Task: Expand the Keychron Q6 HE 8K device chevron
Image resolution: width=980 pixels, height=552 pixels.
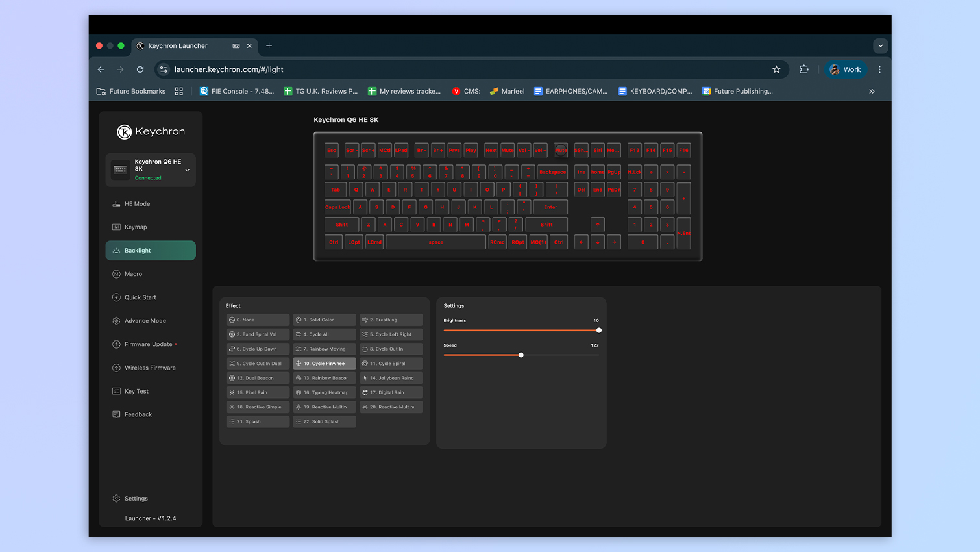Action: pyautogui.click(x=188, y=169)
